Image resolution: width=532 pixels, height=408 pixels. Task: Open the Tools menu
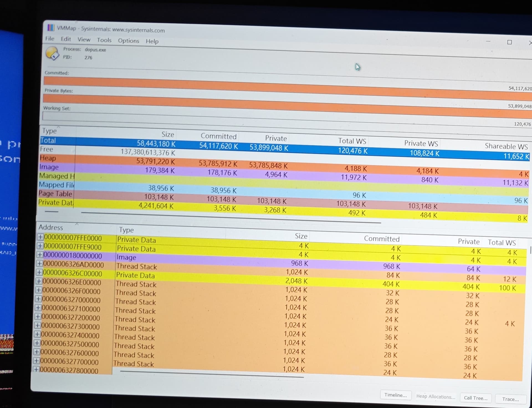[104, 40]
